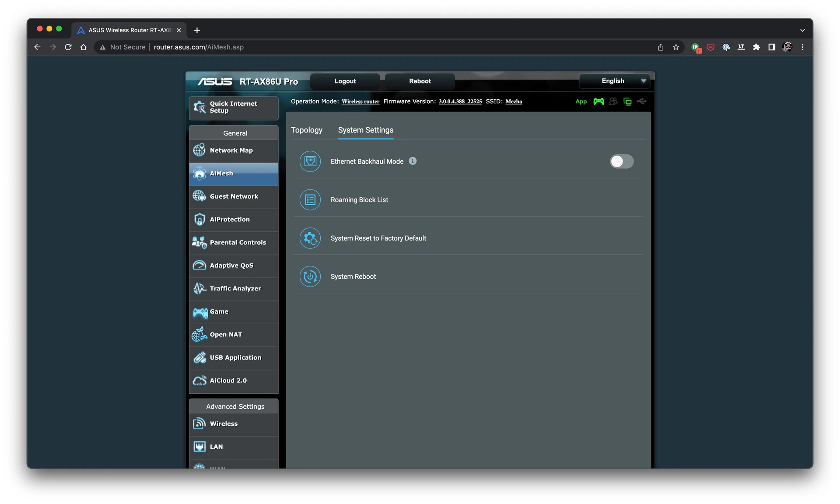Viewport: 840px width, 504px height.
Task: Open System Reset to Factory Default
Action: tap(468, 238)
